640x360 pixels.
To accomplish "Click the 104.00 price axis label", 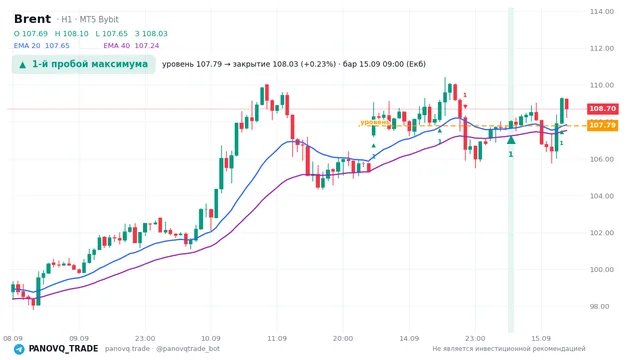I will coord(602,196).
